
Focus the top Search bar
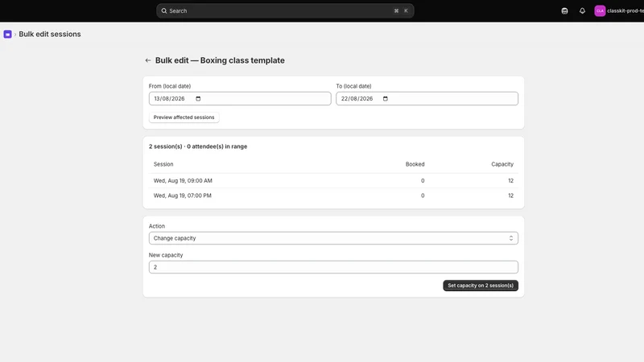[x=285, y=11]
